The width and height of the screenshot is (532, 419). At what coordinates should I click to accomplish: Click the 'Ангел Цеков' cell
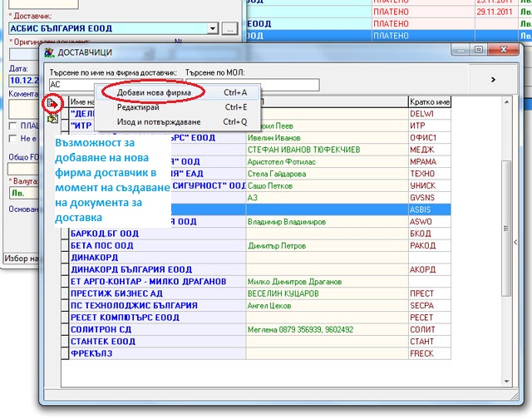click(x=327, y=305)
